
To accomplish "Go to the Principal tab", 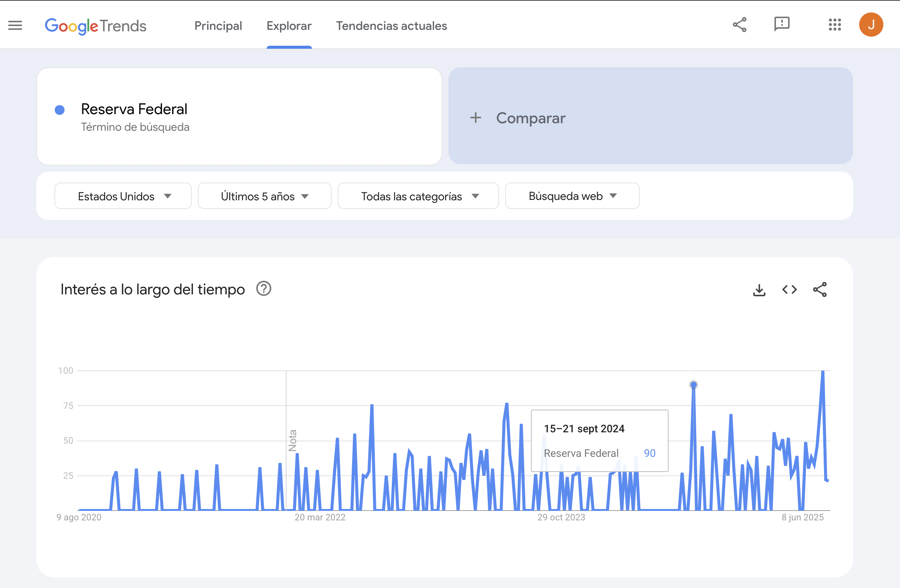I will click(218, 26).
